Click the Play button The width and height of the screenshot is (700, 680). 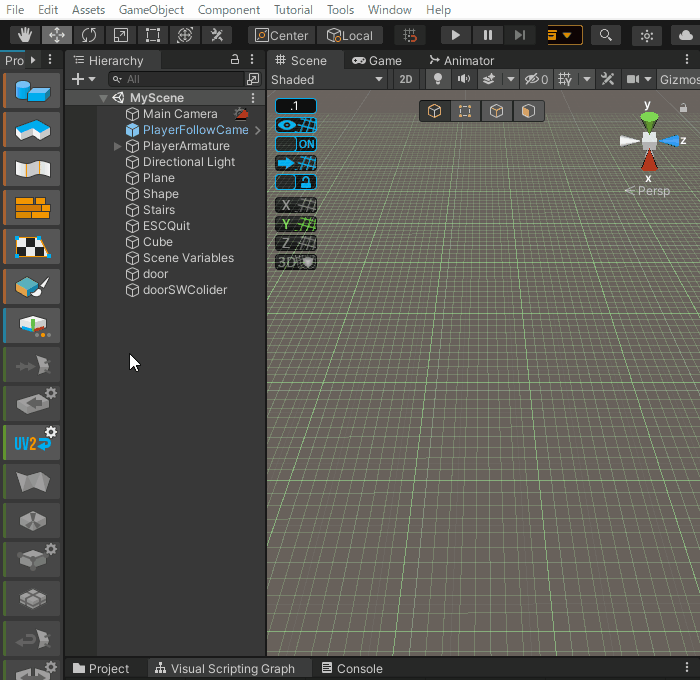[456, 35]
